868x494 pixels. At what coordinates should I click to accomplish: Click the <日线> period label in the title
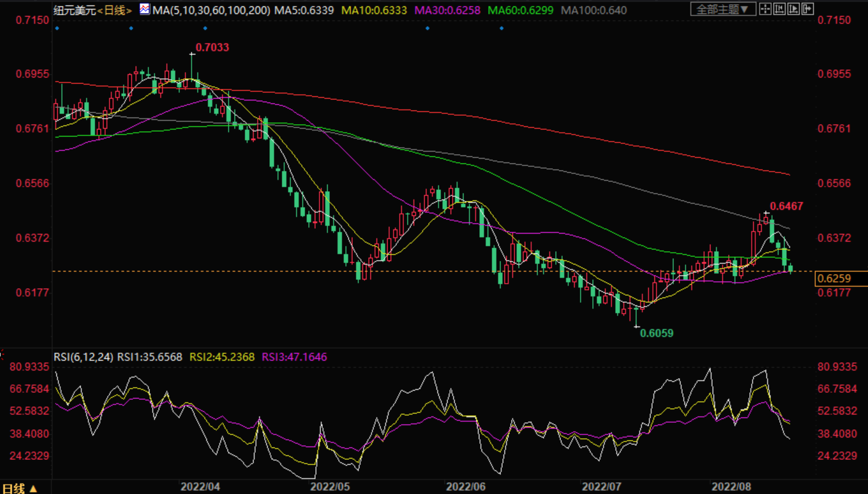[115, 10]
